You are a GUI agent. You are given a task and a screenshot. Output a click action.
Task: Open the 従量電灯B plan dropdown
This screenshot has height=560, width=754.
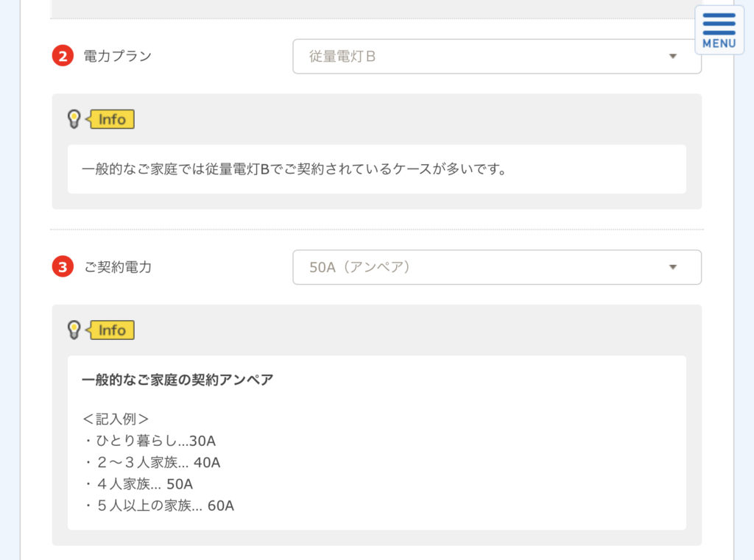tap(497, 56)
